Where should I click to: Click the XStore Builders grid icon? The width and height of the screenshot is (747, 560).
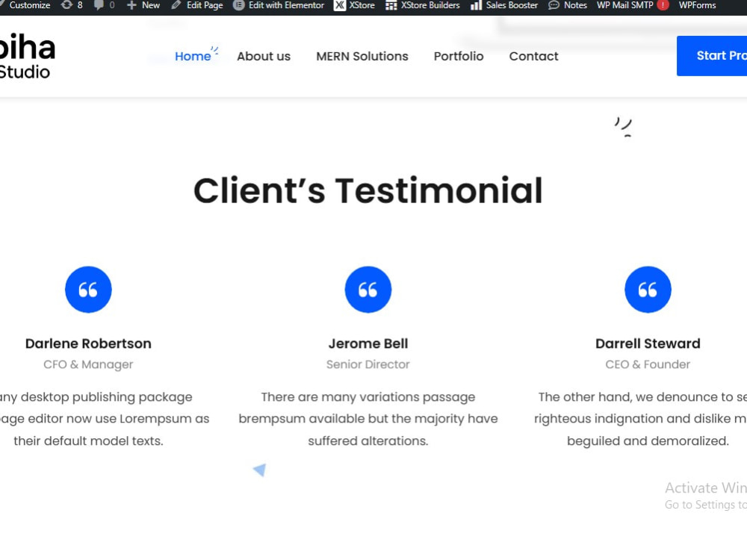coord(391,5)
